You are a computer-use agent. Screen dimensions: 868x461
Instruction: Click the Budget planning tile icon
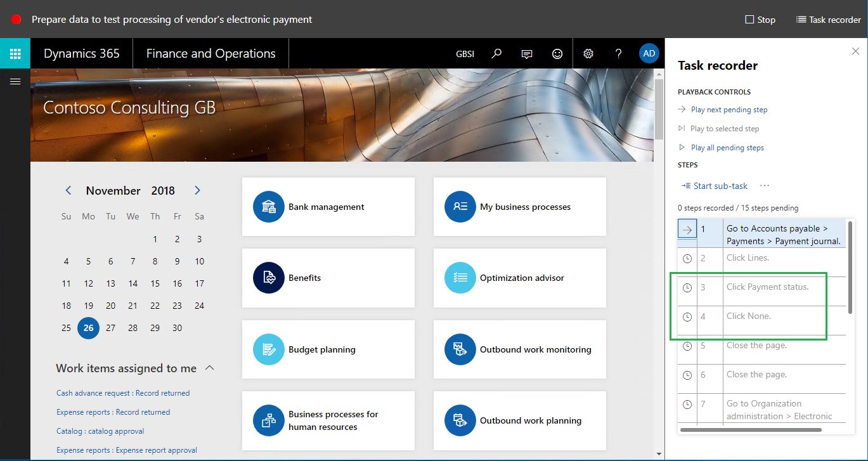click(x=269, y=349)
